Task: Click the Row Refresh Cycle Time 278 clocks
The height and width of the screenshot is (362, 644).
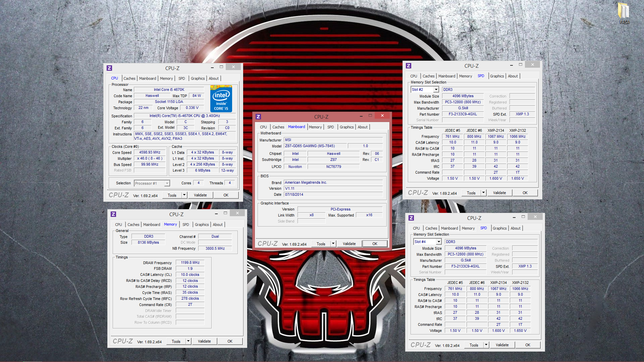Action: [190, 298]
